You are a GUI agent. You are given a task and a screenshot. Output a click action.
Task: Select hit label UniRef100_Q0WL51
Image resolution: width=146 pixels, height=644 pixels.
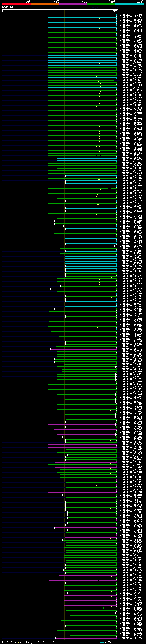[131, 58]
